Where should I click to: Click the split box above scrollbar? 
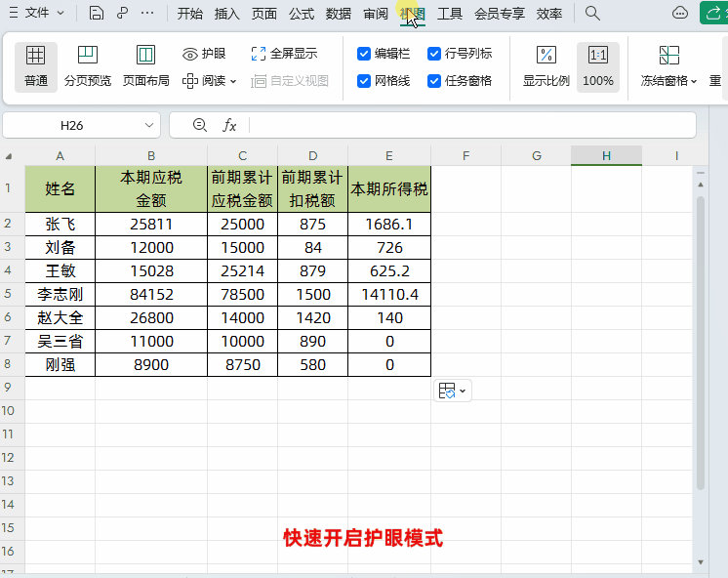pyautogui.click(x=701, y=173)
